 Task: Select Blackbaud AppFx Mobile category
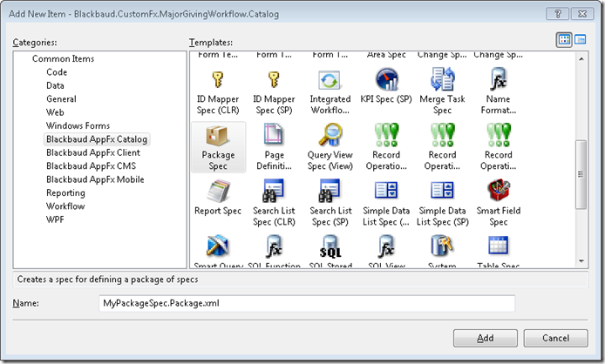click(95, 179)
